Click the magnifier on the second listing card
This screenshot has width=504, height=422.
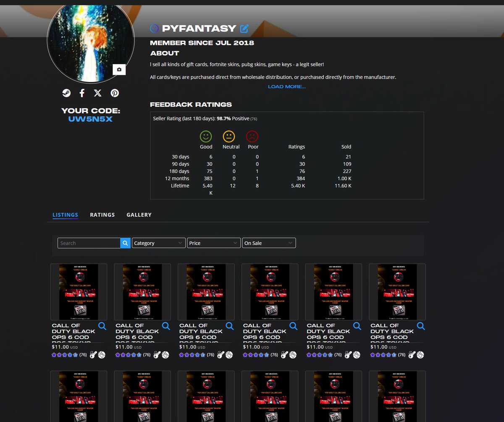[x=166, y=326]
